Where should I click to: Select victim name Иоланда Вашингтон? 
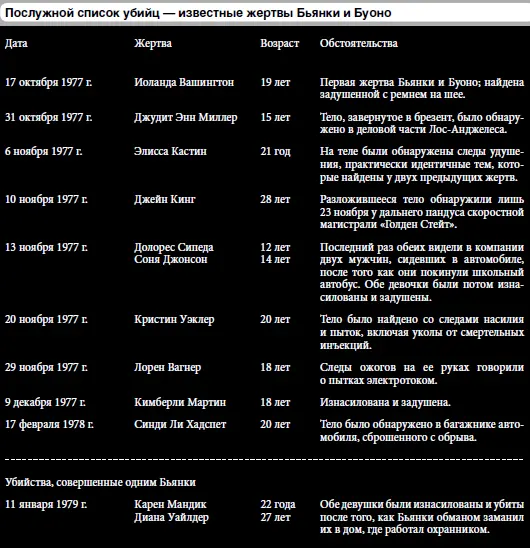pos(184,82)
